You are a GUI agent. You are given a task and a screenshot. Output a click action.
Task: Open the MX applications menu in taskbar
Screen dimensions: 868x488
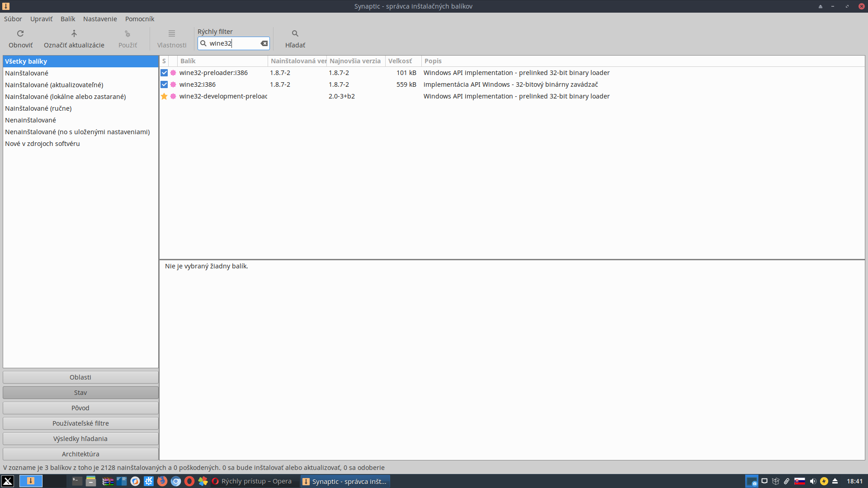(x=8, y=481)
